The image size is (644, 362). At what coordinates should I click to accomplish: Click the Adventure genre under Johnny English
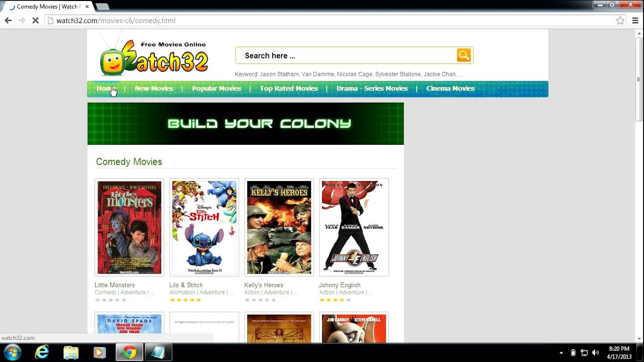click(x=351, y=292)
